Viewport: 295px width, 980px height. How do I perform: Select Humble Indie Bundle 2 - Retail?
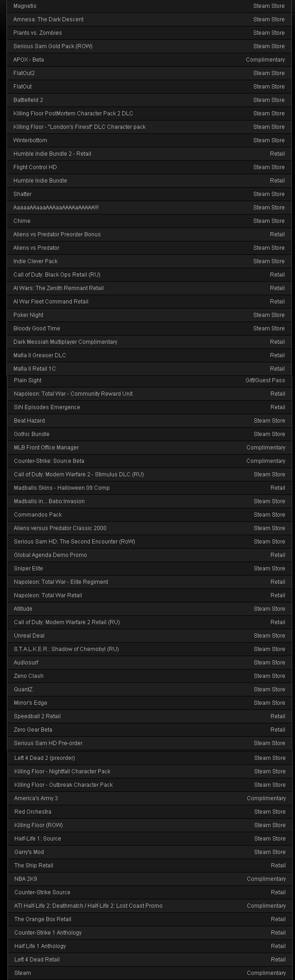[x=149, y=154]
